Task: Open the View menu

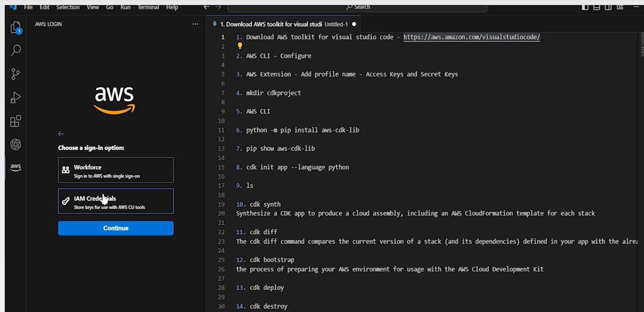Action: pos(93,7)
